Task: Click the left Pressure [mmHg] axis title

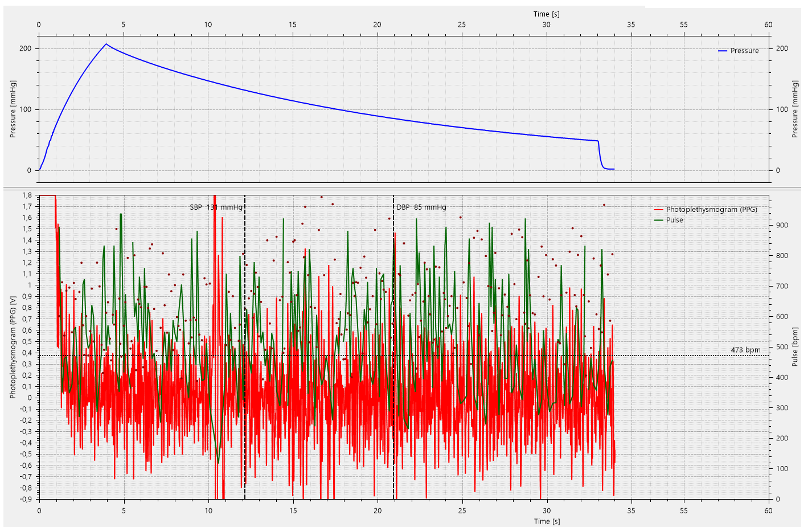Action: (13, 109)
